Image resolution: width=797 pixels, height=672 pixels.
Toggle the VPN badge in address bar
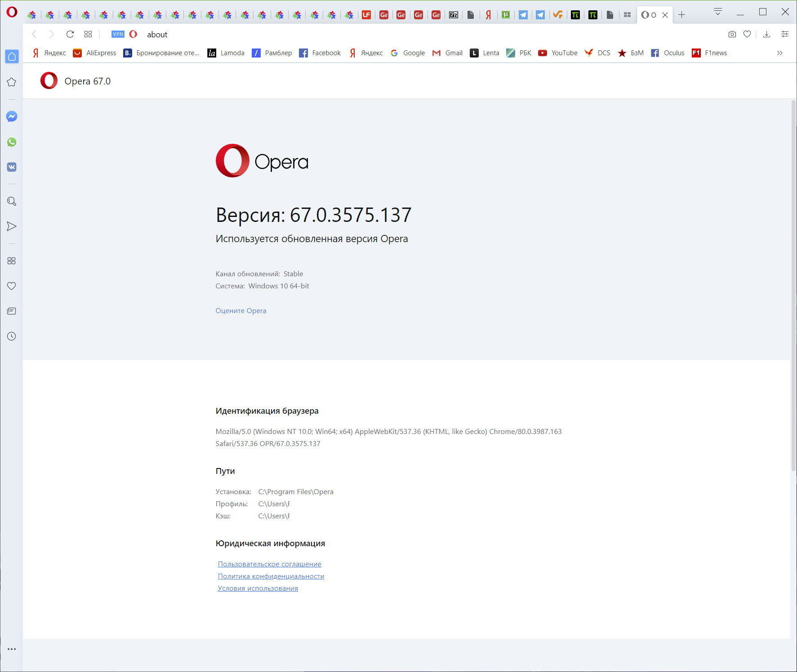pos(118,34)
